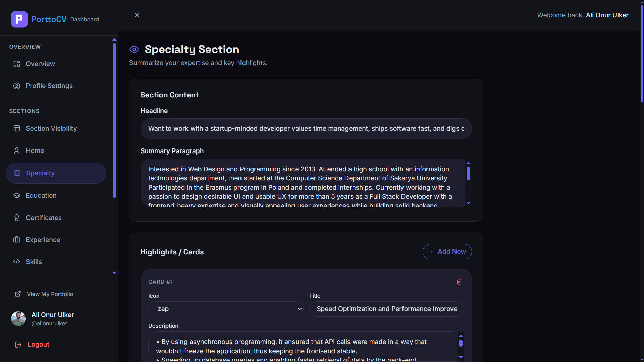Click the Section Content heading
Screen dimensions: 644x362
(x=169, y=95)
